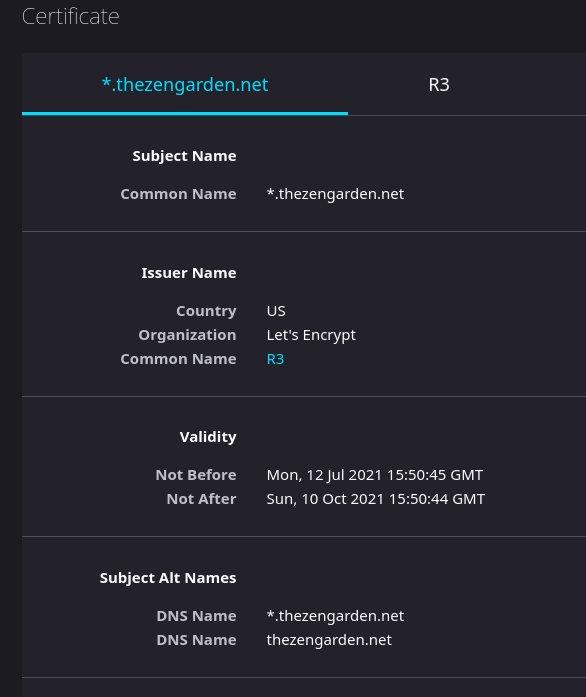Click the subject Common Name value *.thezengarden.net
586x697 pixels.
pyautogui.click(x=335, y=194)
